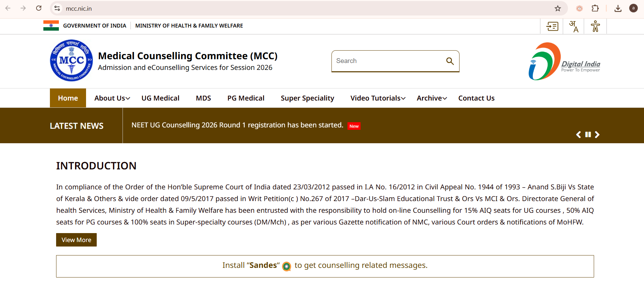Click the Latest News heading
644x293 pixels.
[76, 126]
